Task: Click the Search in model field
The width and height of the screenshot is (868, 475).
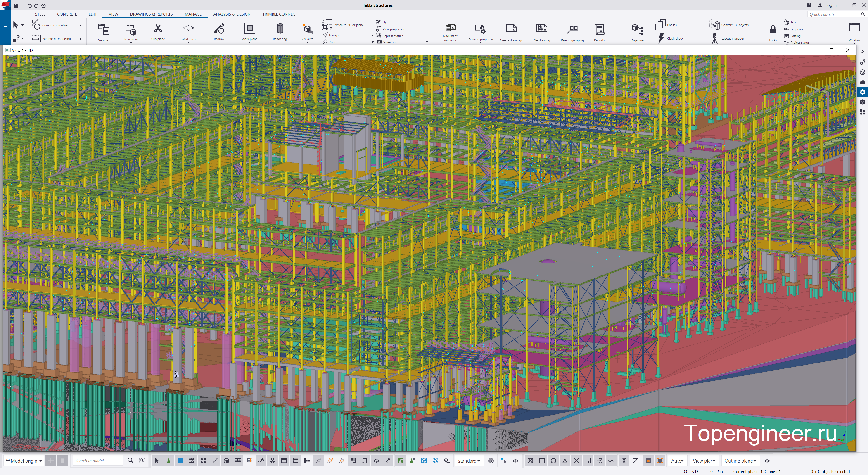Action: pos(98,461)
